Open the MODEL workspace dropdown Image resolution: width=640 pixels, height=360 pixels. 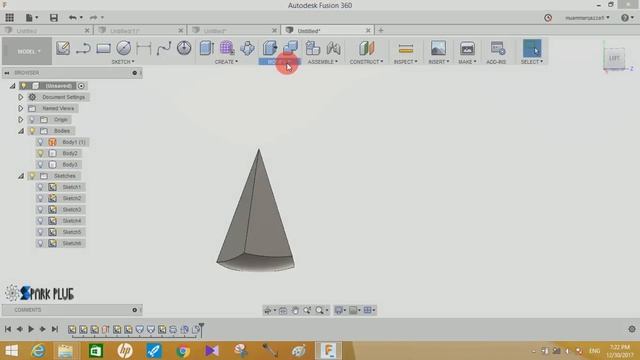28,51
